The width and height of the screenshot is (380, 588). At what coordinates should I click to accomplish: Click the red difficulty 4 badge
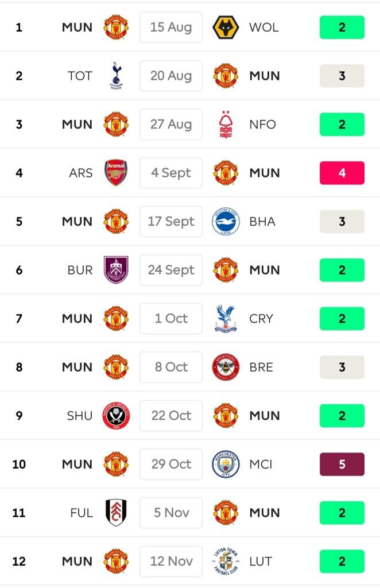tap(342, 173)
